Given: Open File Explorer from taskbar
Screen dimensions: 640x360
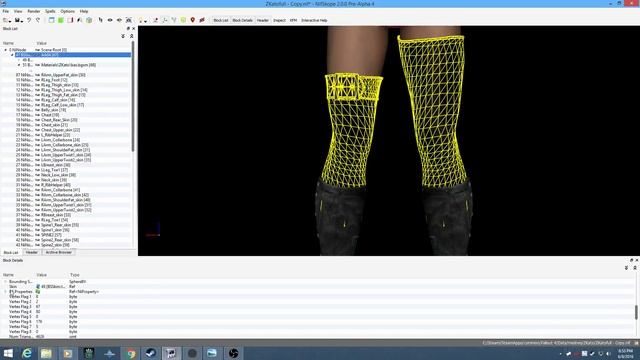Looking at the screenshot, I should (46, 353).
